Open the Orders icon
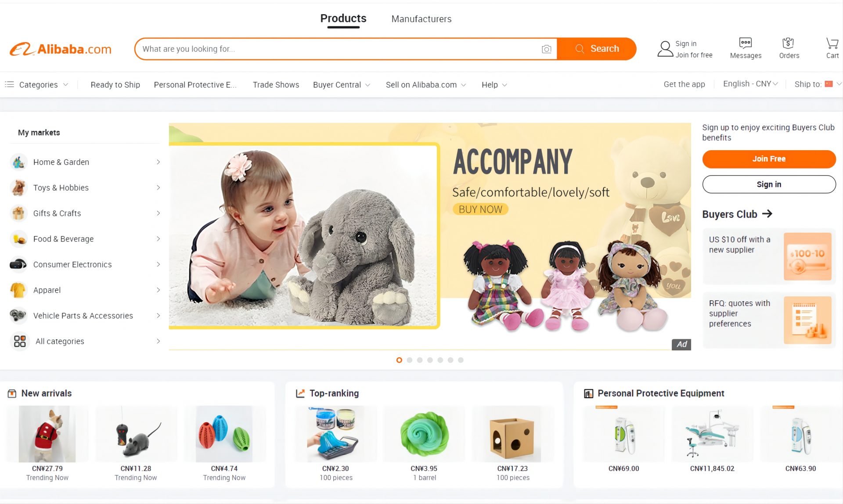Image resolution: width=843 pixels, height=504 pixels. (789, 43)
